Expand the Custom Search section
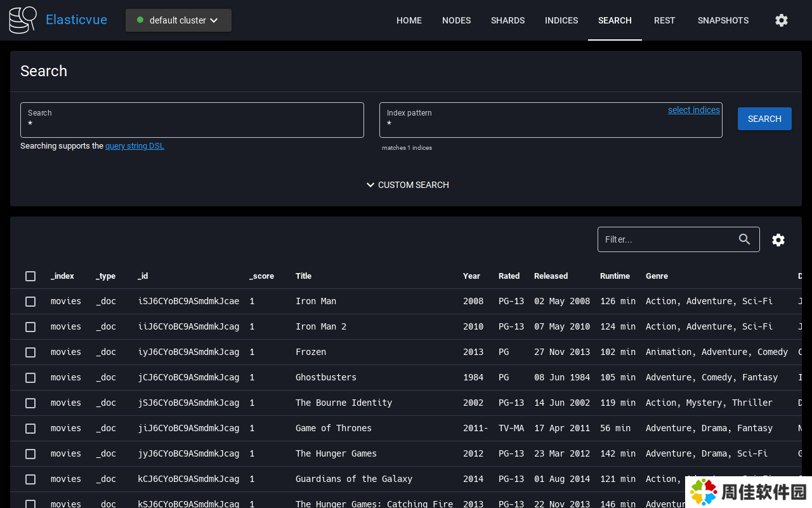Screen dimensions: 812x508 tap(407, 185)
